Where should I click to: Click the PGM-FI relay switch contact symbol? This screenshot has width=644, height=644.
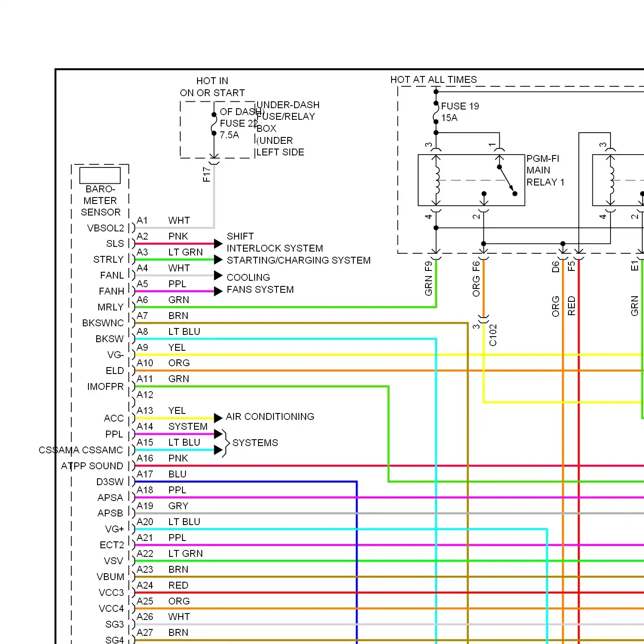pos(507,180)
